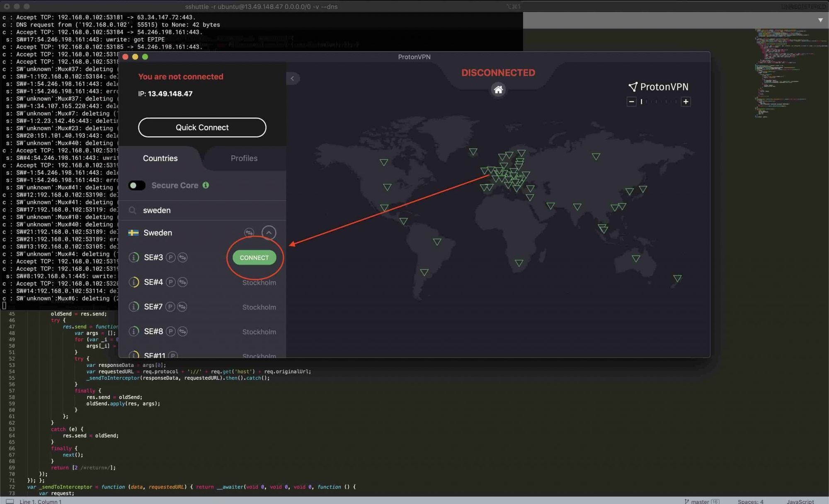Image resolution: width=829 pixels, height=504 pixels.
Task: Click the Plus P badge on SE#3
Action: 170,258
